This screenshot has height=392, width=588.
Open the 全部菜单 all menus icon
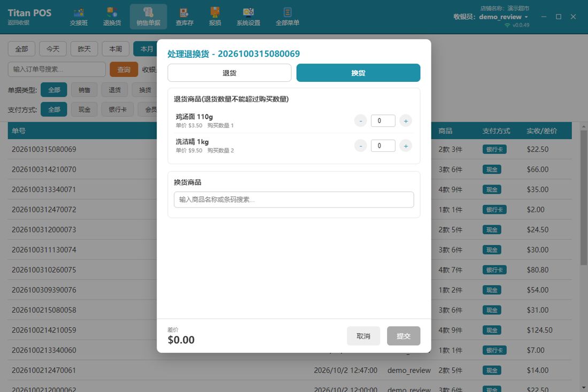(x=287, y=17)
